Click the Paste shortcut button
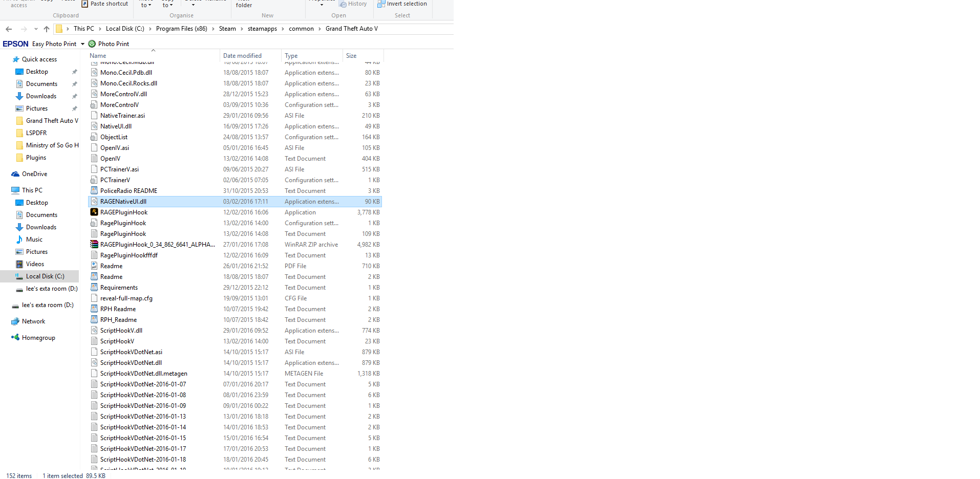This screenshot has width=980, height=479. (x=104, y=4)
